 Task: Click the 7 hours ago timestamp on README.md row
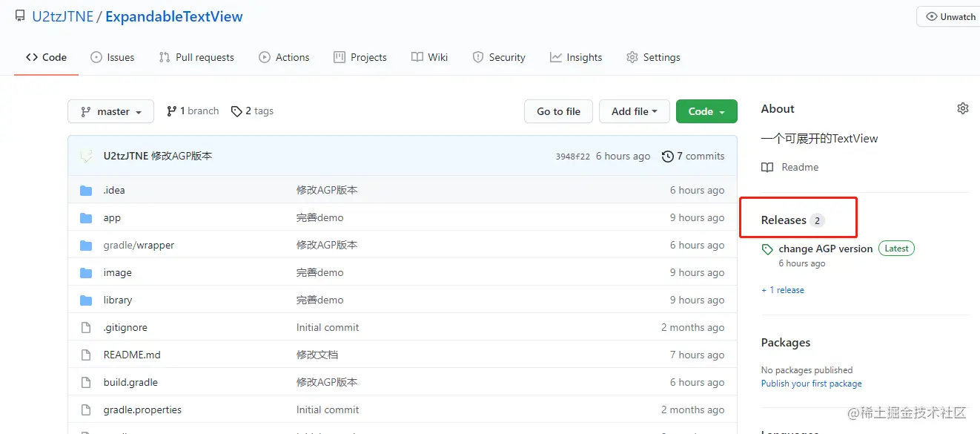pyautogui.click(x=697, y=355)
